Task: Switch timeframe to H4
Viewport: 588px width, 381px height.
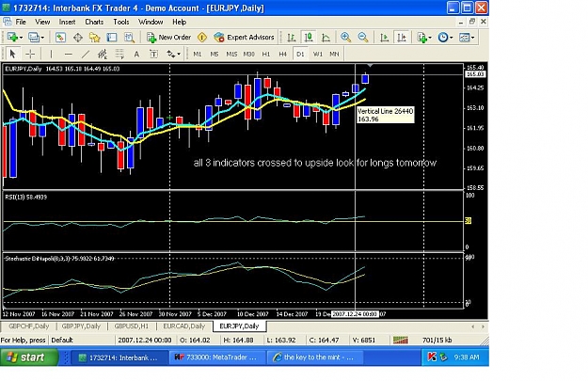Action: pos(283,54)
